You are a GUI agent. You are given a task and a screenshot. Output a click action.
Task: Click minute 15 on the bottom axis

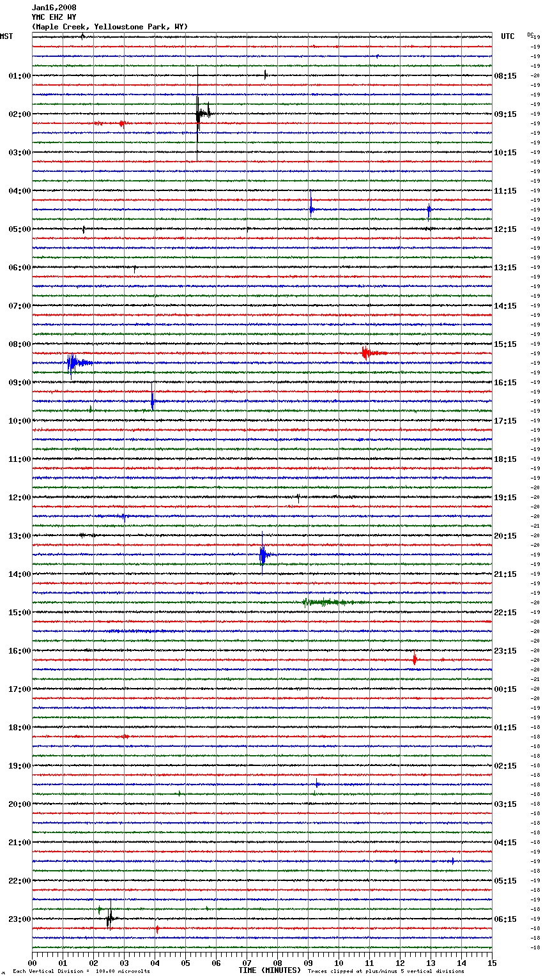(x=492, y=963)
